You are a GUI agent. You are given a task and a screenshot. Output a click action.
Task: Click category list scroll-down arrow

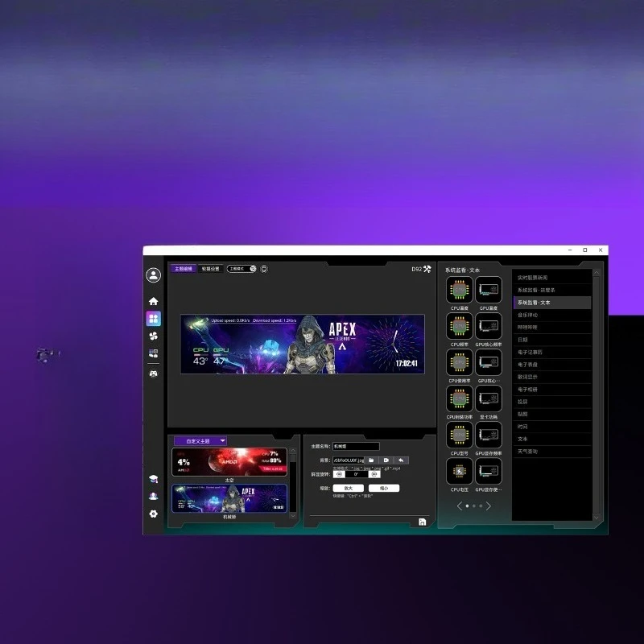(597, 518)
